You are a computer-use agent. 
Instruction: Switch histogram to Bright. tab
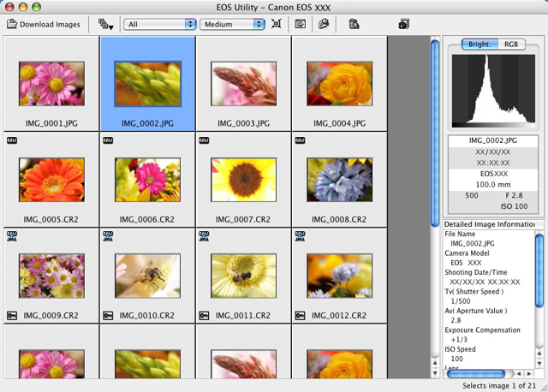[x=479, y=45]
